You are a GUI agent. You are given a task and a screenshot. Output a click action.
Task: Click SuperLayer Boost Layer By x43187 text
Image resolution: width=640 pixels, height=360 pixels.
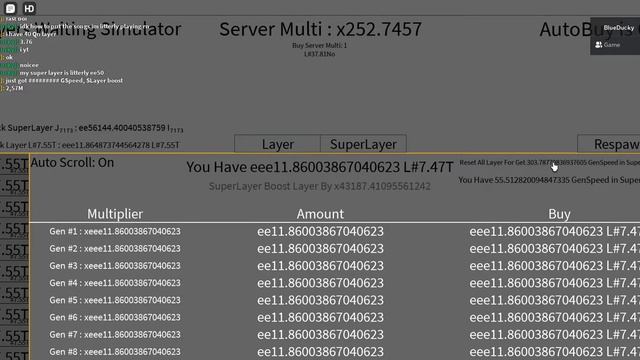320,186
